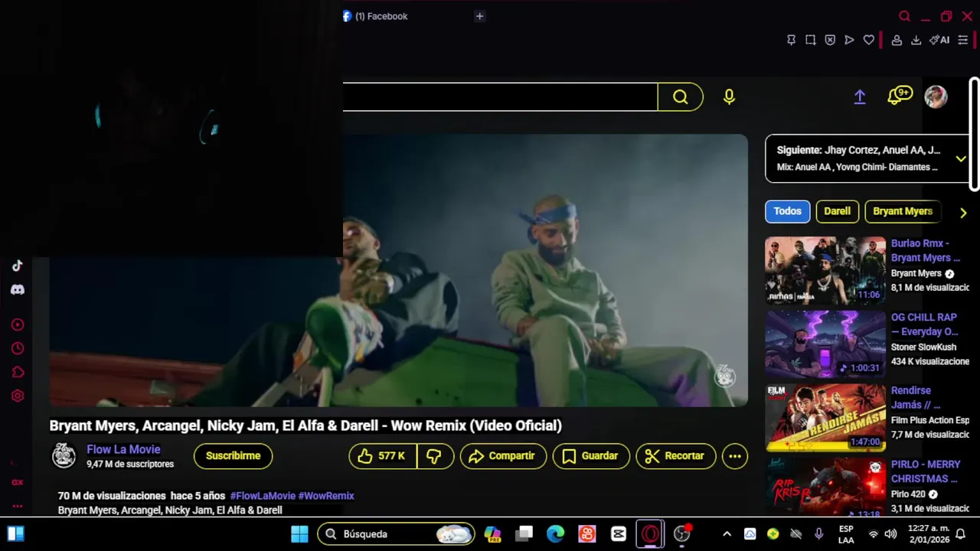Add page to bookmarks with heart icon

pos(869,40)
